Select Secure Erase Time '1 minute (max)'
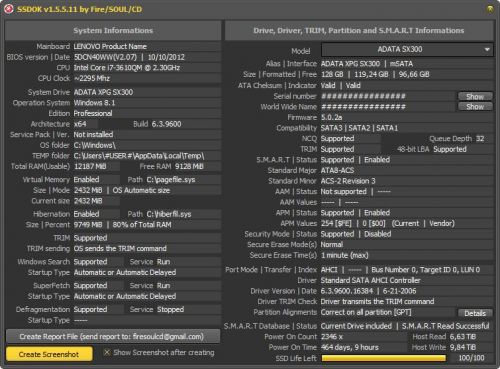This screenshot has width=500, height=369. click(344, 255)
